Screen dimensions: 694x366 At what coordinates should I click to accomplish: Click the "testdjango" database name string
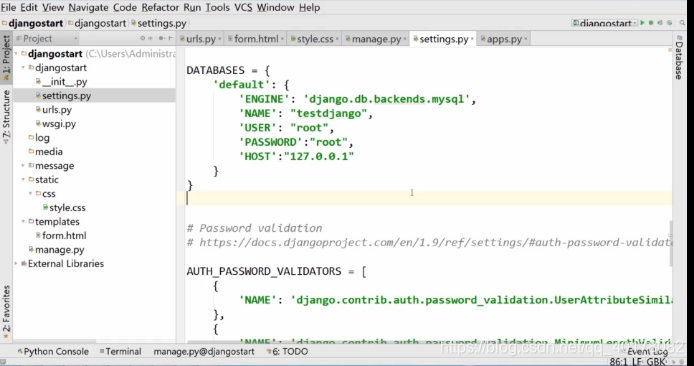point(329,114)
